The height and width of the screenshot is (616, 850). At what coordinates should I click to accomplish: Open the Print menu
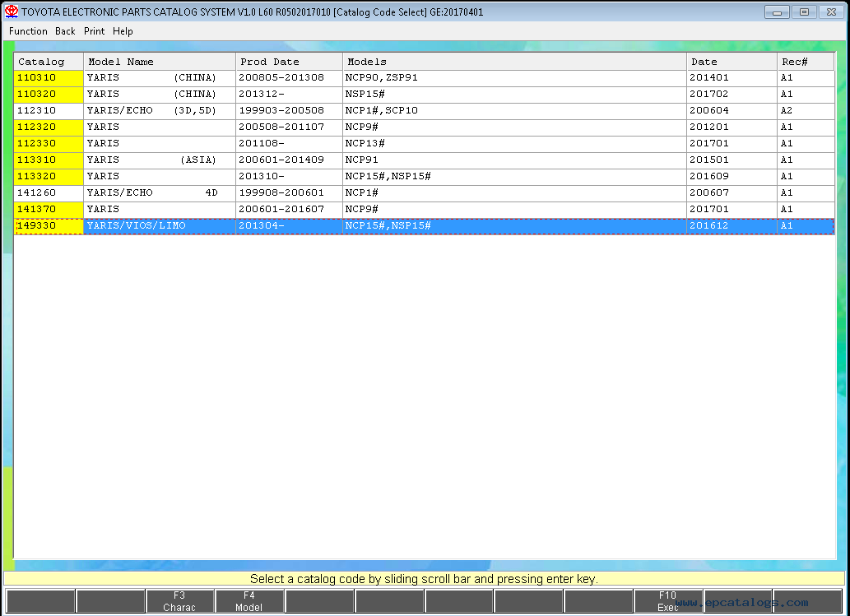[x=94, y=31]
